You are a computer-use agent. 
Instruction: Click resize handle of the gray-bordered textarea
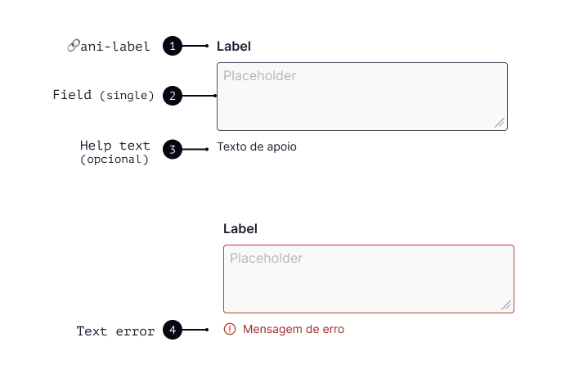[500, 123]
